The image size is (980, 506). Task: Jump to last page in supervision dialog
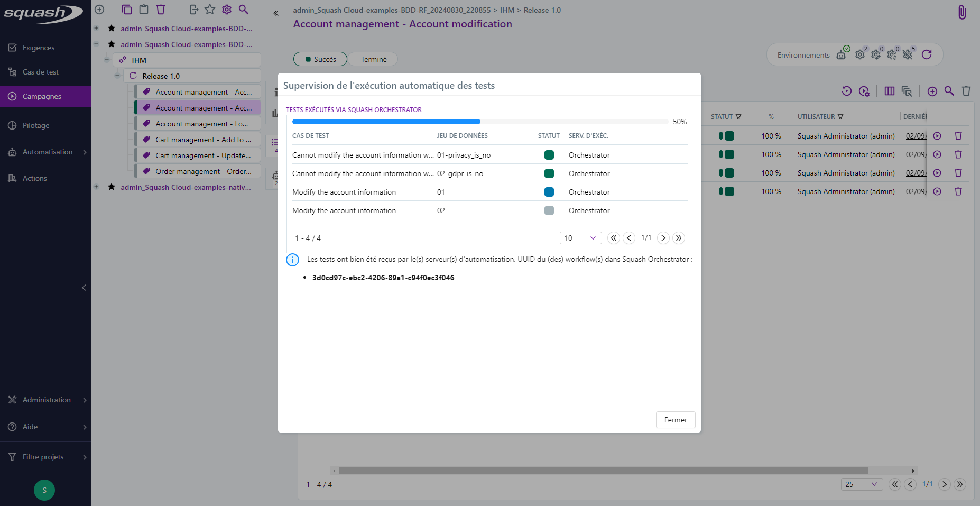click(x=679, y=238)
